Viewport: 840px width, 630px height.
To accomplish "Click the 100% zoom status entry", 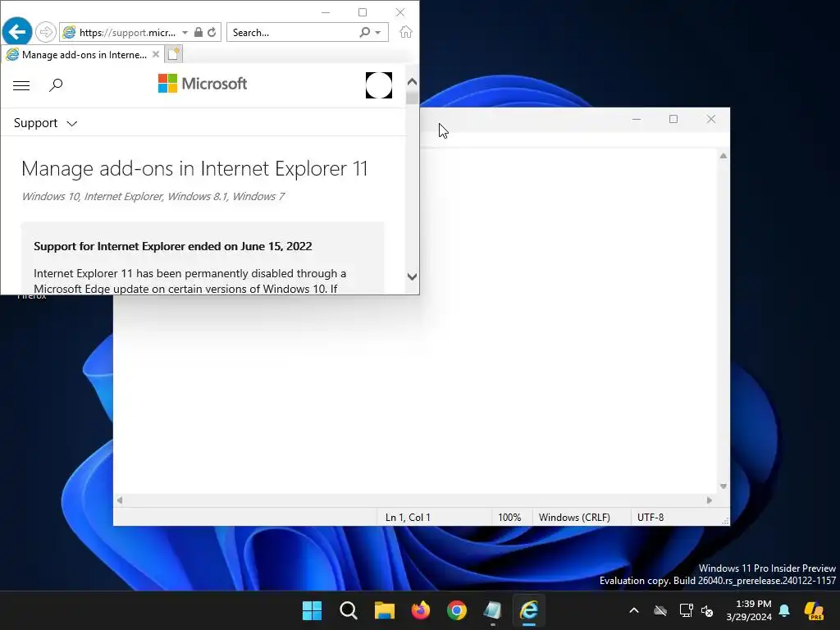I will (x=509, y=518).
